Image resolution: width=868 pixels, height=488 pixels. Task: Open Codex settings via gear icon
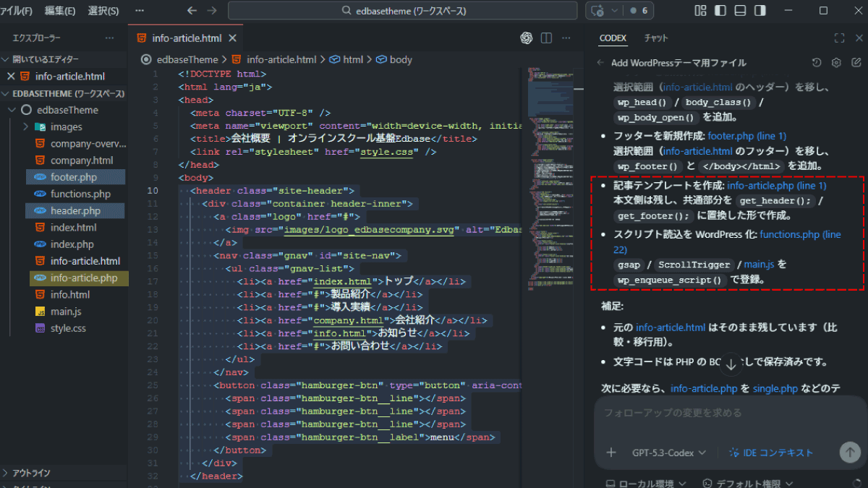pos(836,63)
